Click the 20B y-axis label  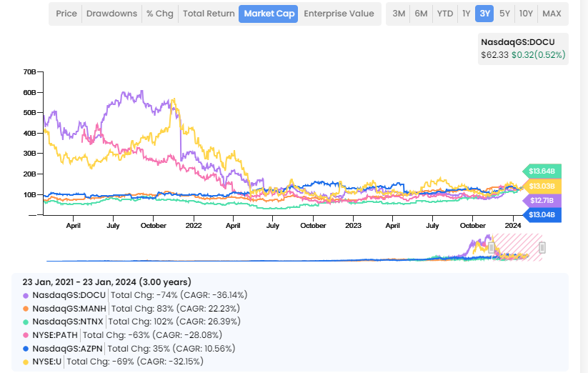point(29,174)
